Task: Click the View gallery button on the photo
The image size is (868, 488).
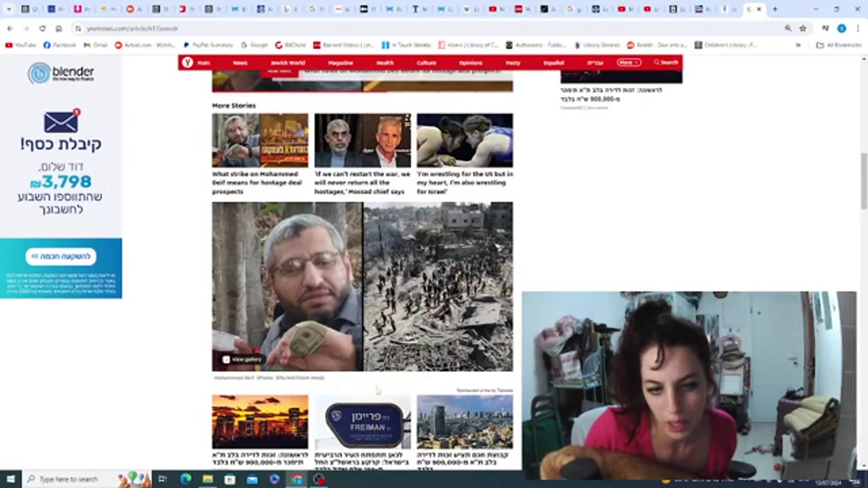Action: [x=242, y=359]
